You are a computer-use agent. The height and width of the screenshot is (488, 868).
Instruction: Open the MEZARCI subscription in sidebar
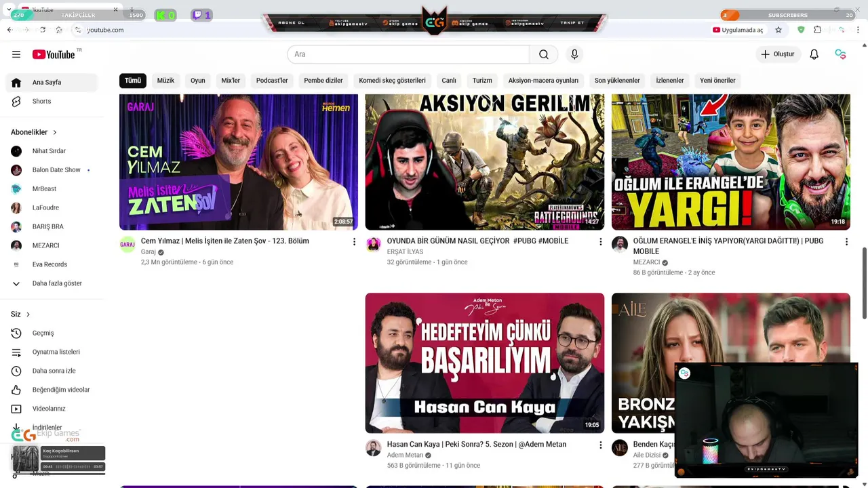tap(52, 245)
